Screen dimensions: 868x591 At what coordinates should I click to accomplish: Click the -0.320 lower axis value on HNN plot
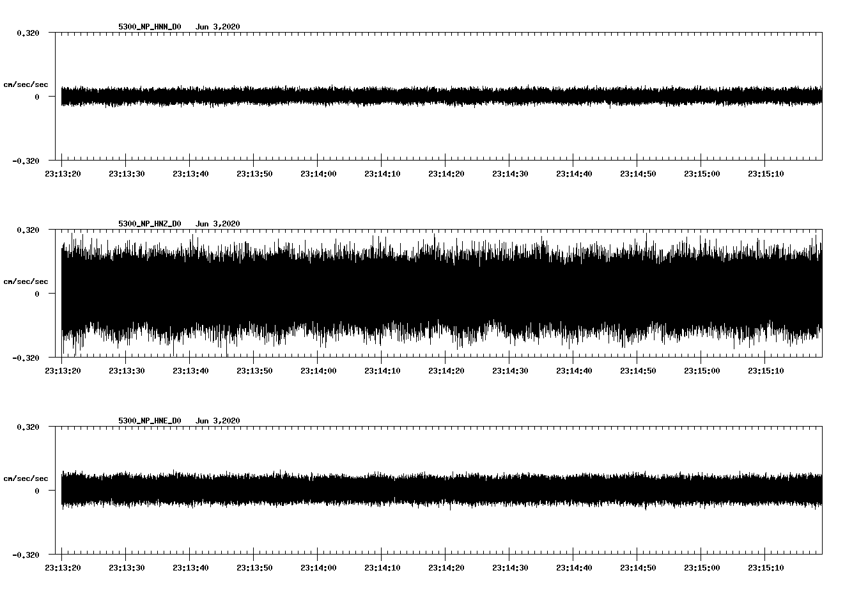click(26, 161)
